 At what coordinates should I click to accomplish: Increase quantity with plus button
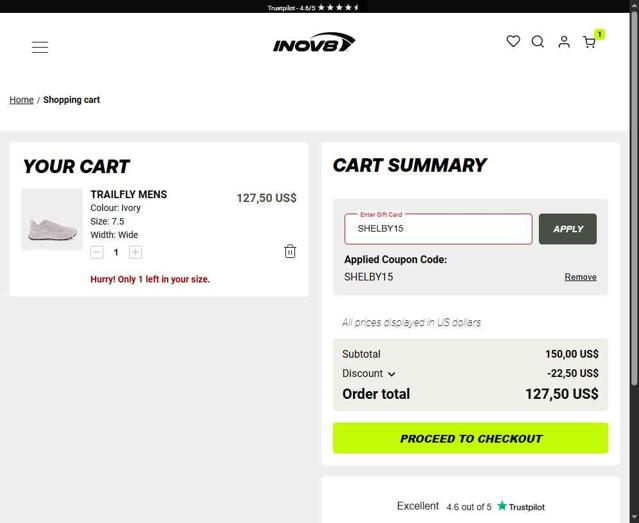(x=135, y=252)
